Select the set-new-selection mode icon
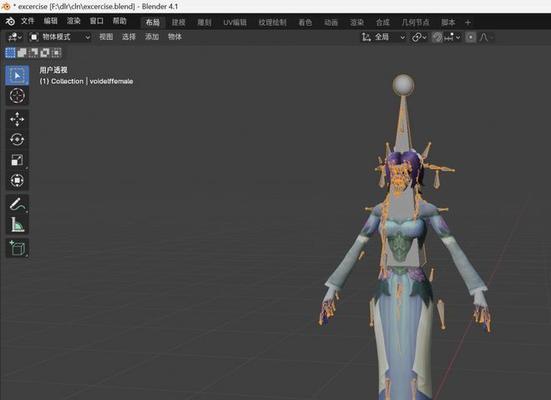This screenshot has width=551, height=400. pos(11,53)
